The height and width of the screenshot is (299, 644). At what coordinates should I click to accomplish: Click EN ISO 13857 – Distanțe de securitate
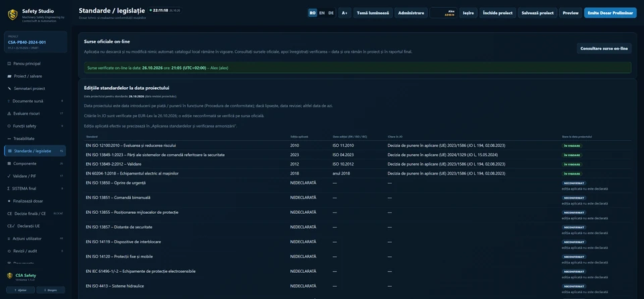point(119,227)
